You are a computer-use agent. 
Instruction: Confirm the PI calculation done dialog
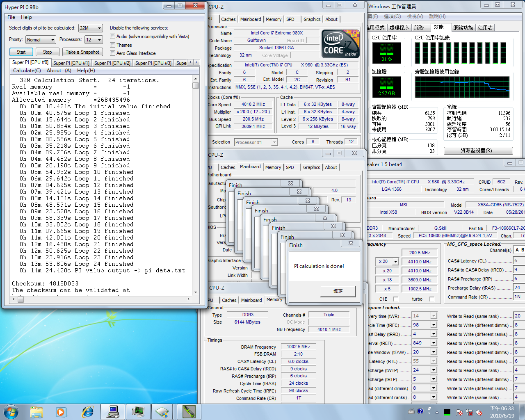[338, 291]
